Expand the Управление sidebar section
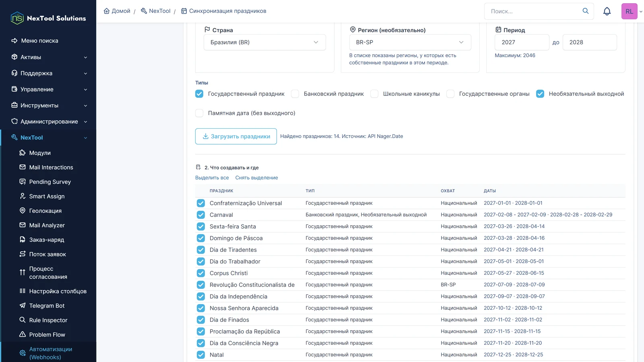Viewport: 644px width, 362px height. tap(48, 89)
